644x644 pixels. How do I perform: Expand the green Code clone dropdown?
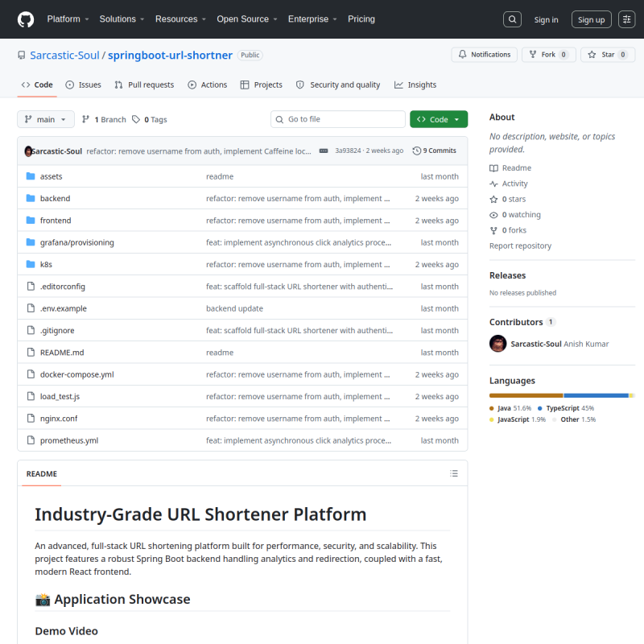point(439,119)
